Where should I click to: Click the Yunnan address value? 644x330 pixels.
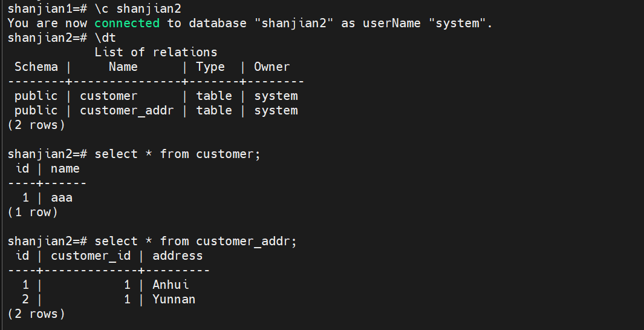(x=174, y=299)
